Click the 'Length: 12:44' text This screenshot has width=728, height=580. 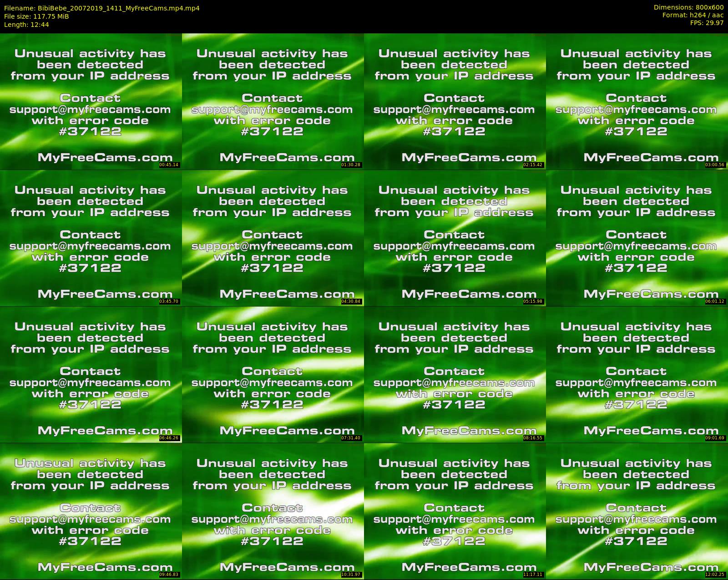(x=26, y=25)
